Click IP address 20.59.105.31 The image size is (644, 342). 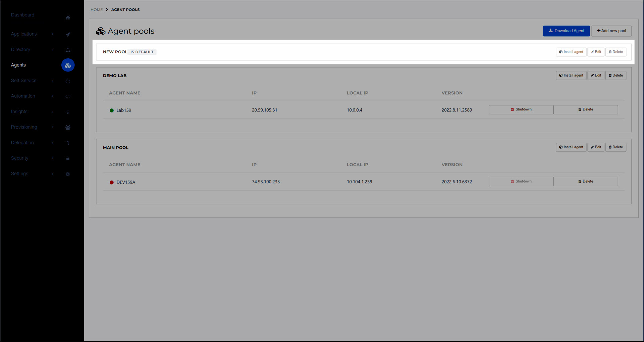click(264, 110)
